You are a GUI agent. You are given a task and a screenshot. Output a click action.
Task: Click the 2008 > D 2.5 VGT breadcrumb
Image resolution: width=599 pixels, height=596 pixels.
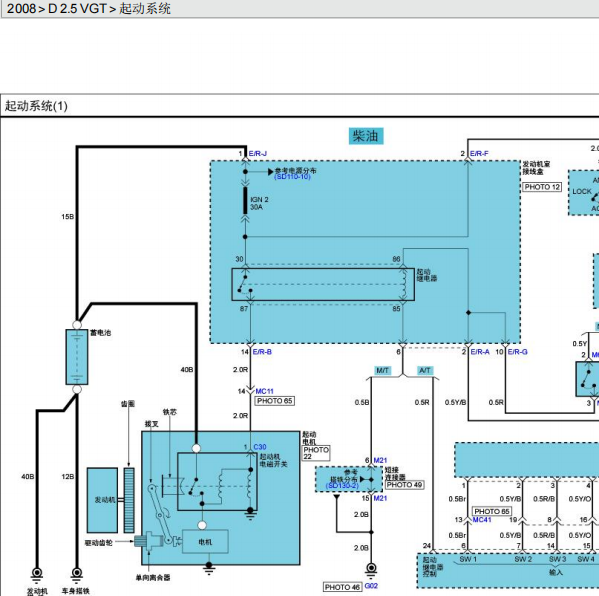tap(57, 8)
